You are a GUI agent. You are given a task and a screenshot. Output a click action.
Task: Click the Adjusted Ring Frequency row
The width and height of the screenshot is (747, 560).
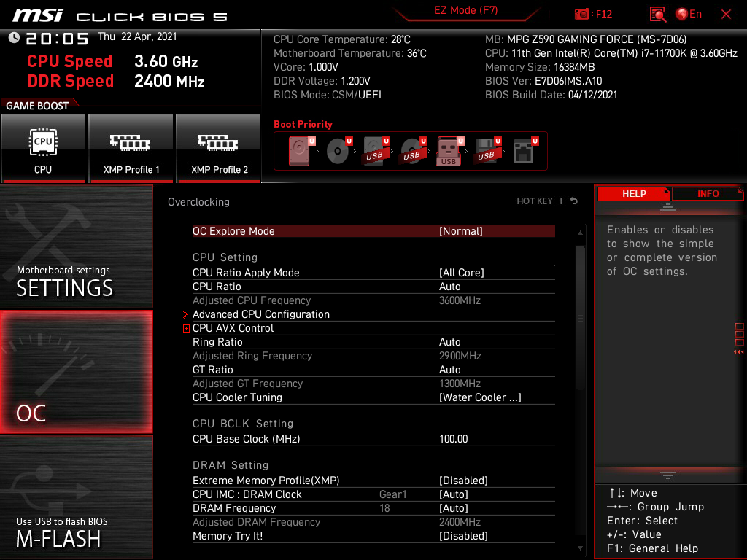(x=373, y=356)
